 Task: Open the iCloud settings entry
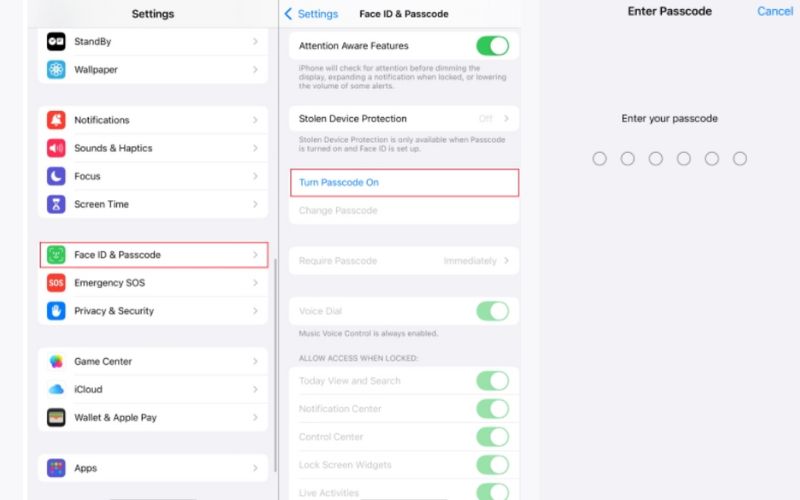click(x=153, y=389)
